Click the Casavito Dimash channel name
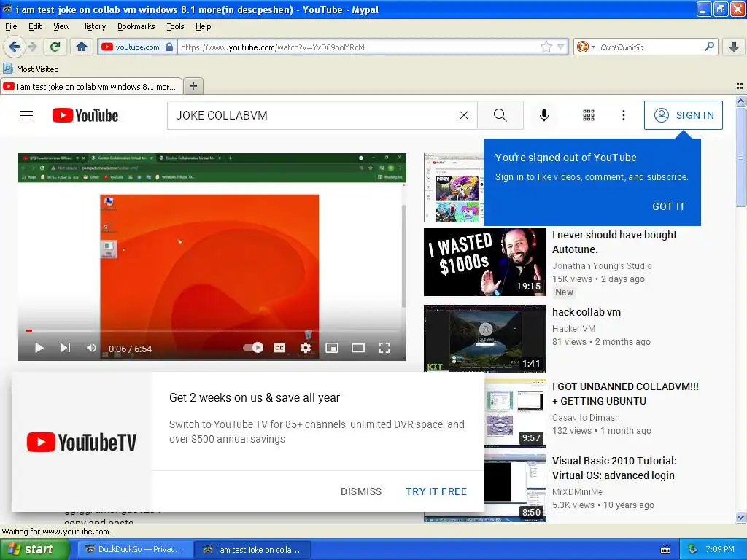This screenshot has height=560, width=747. click(x=586, y=418)
